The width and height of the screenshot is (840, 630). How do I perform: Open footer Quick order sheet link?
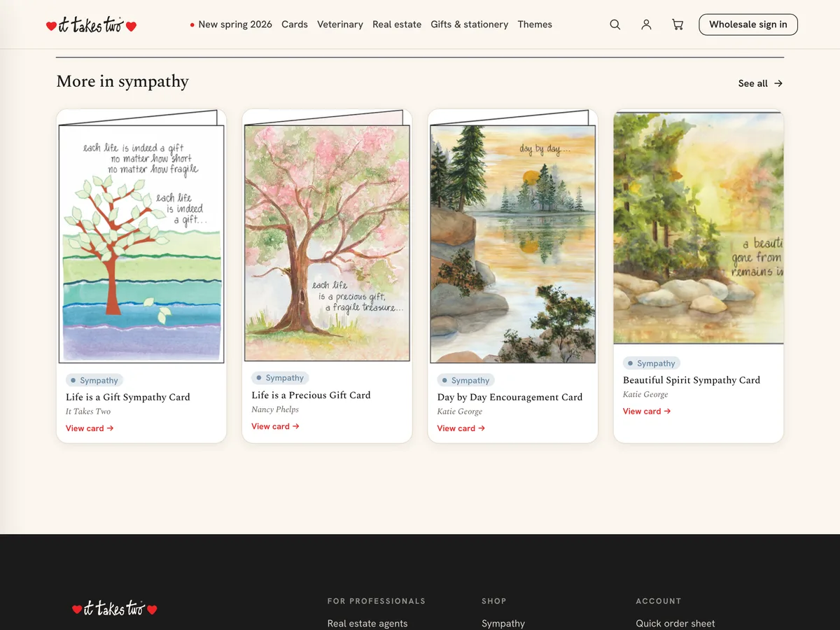pos(675,623)
